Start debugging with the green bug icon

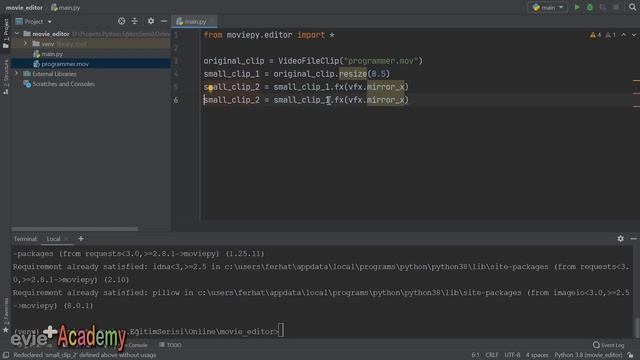(590, 7)
